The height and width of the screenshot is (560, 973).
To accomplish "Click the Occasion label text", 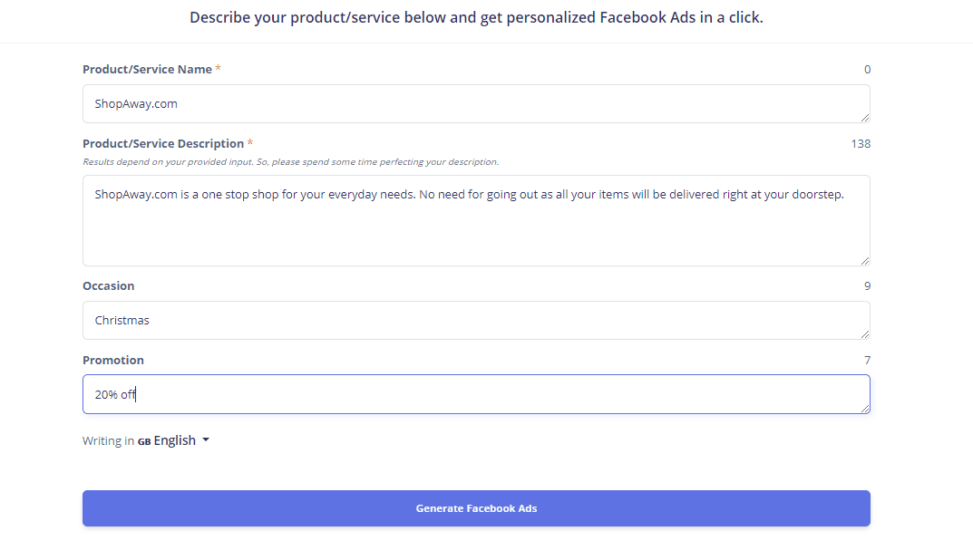I will pyautogui.click(x=109, y=286).
